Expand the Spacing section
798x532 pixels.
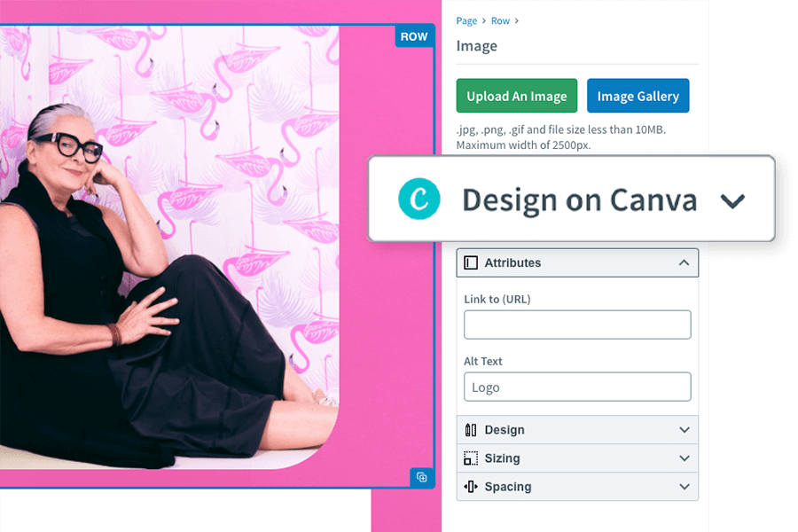(684, 487)
